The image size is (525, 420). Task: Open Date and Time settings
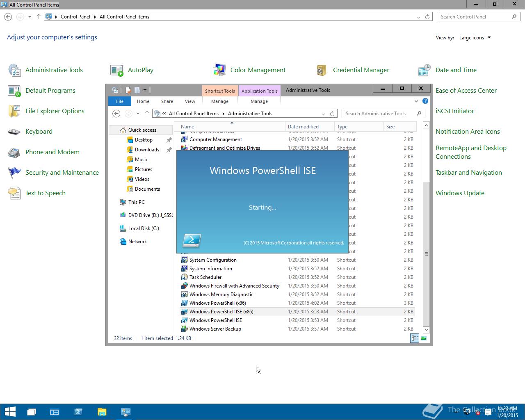[x=447, y=70]
